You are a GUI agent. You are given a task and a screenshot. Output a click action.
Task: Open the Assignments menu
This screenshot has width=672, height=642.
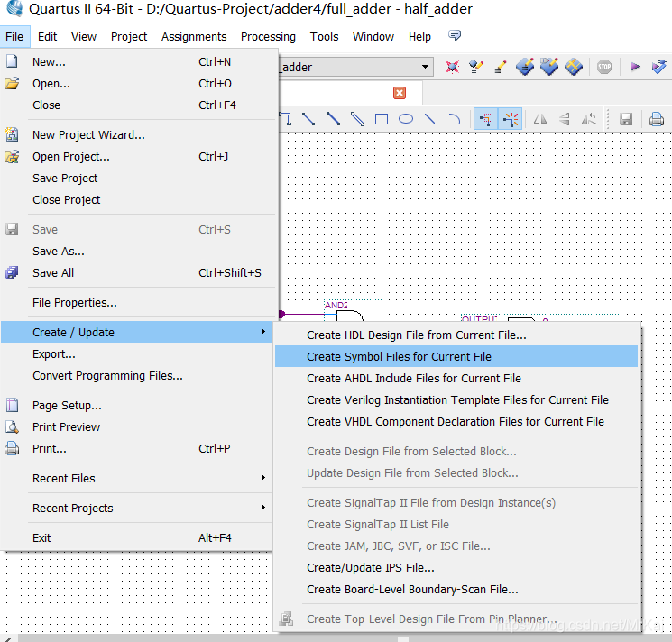(194, 36)
